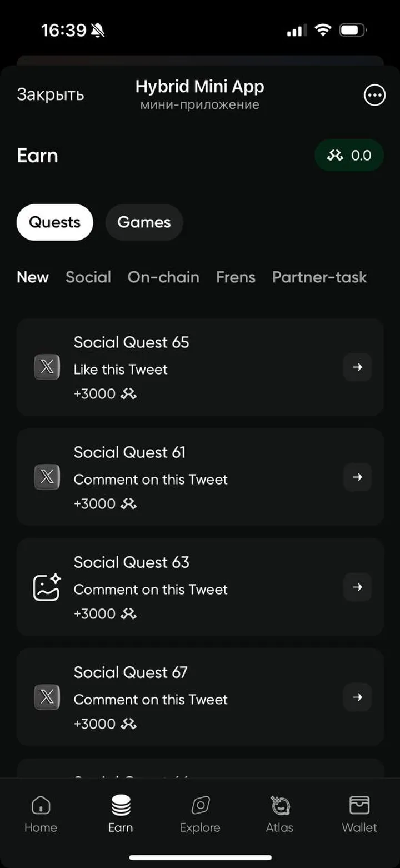Screen dimensions: 400x868
Task: Open the three-dot more options menu
Action: [x=374, y=96]
